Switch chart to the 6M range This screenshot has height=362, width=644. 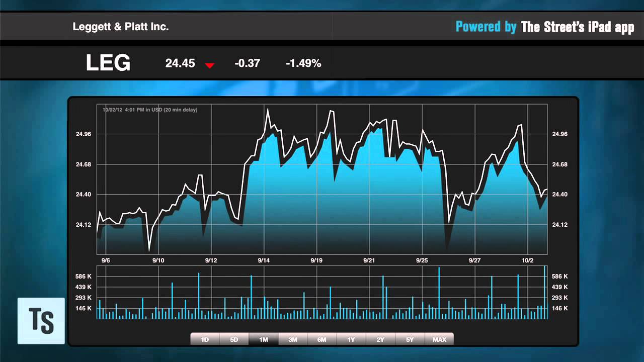pyautogui.click(x=322, y=339)
